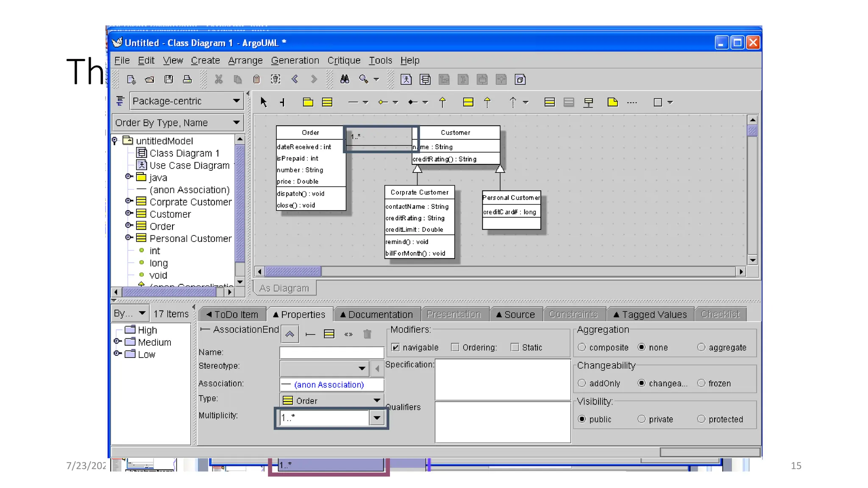The width and height of the screenshot is (868, 488).
Task: Create a new Use Case diagram
Action: coord(406,79)
